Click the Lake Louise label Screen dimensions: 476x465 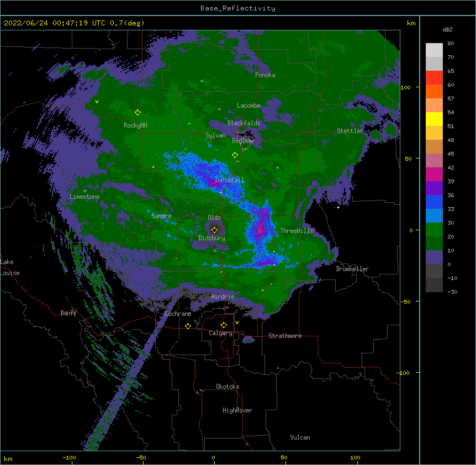pyautogui.click(x=10, y=267)
